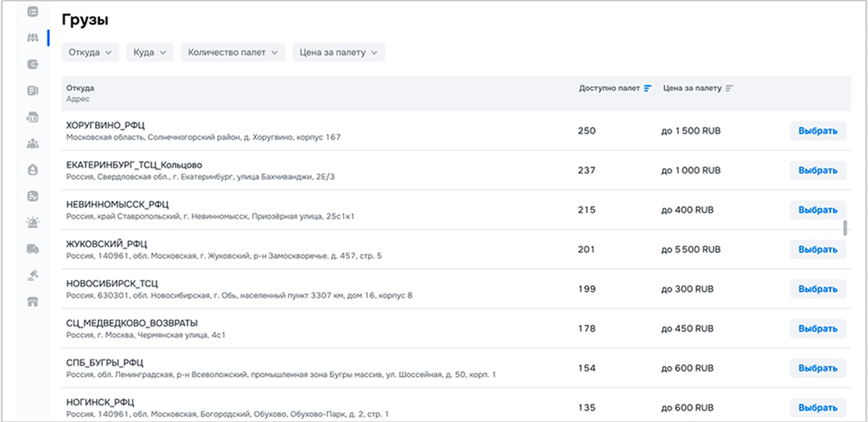The width and height of the screenshot is (868, 422).
Task: Open the Откуда filter dropdown
Action: [x=90, y=52]
